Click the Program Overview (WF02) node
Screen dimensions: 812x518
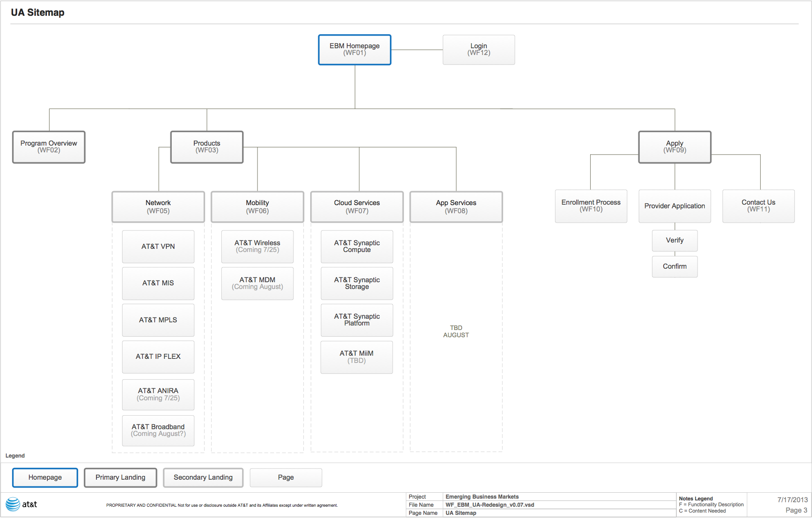pos(49,147)
